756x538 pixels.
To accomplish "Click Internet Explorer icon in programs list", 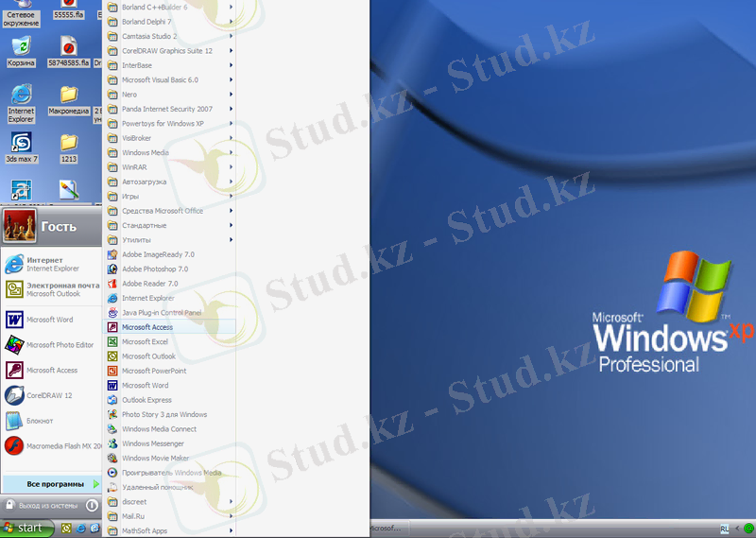I will tap(112, 298).
